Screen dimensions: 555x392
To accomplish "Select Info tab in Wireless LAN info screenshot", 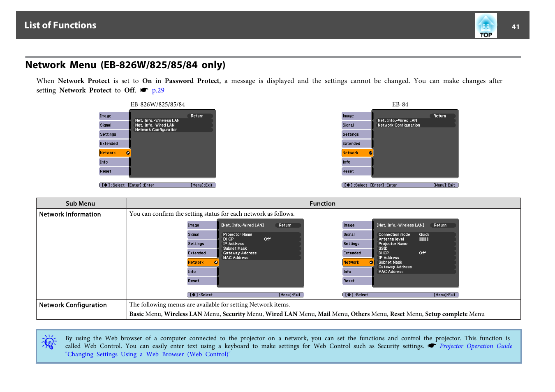I will click(x=358, y=272).
